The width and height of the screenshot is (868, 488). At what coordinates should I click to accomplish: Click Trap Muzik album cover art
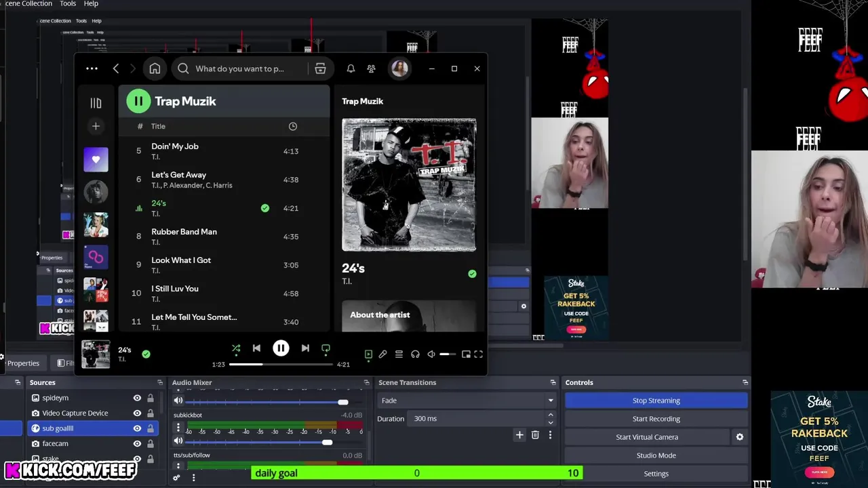pyautogui.click(x=409, y=185)
